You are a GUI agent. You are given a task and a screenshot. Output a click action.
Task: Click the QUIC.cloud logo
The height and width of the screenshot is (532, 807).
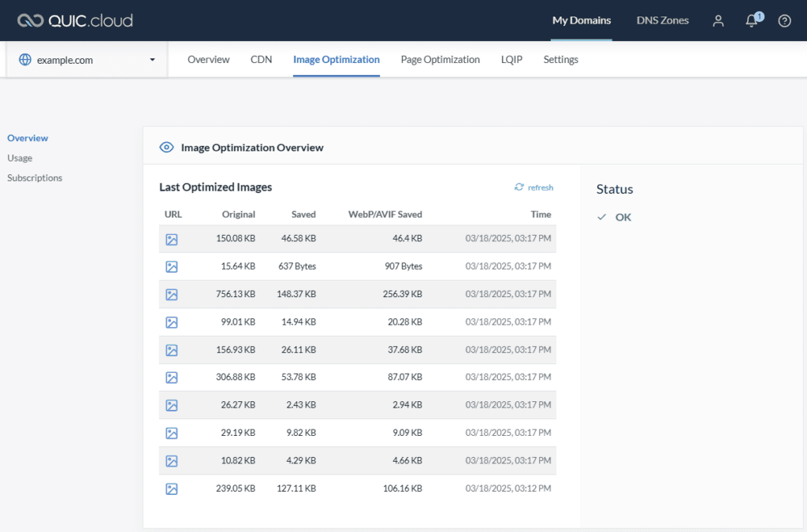coord(75,20)
